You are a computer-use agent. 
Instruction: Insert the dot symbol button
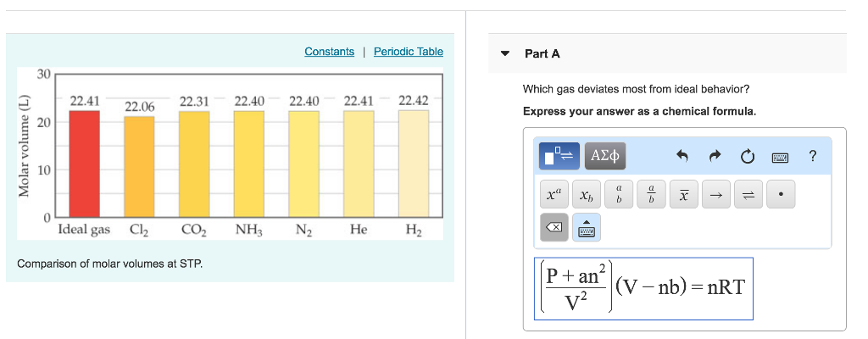point(780,196)
